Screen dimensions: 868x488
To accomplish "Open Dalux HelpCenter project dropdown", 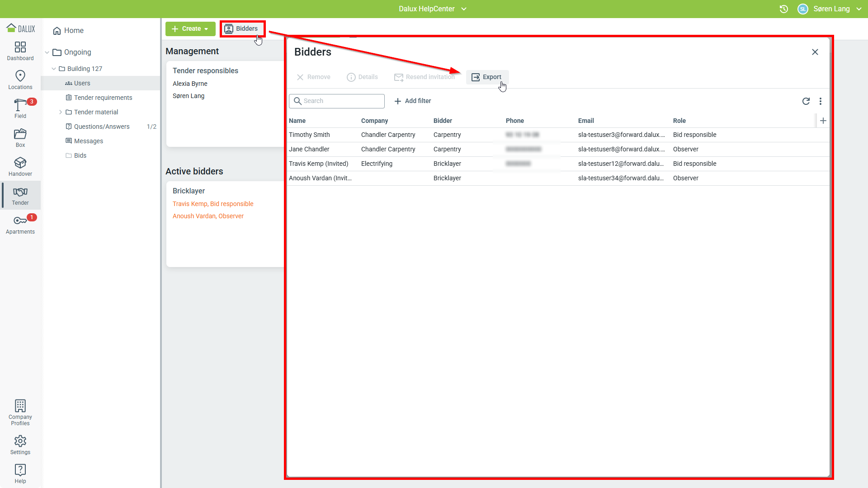I will [432, 9].
